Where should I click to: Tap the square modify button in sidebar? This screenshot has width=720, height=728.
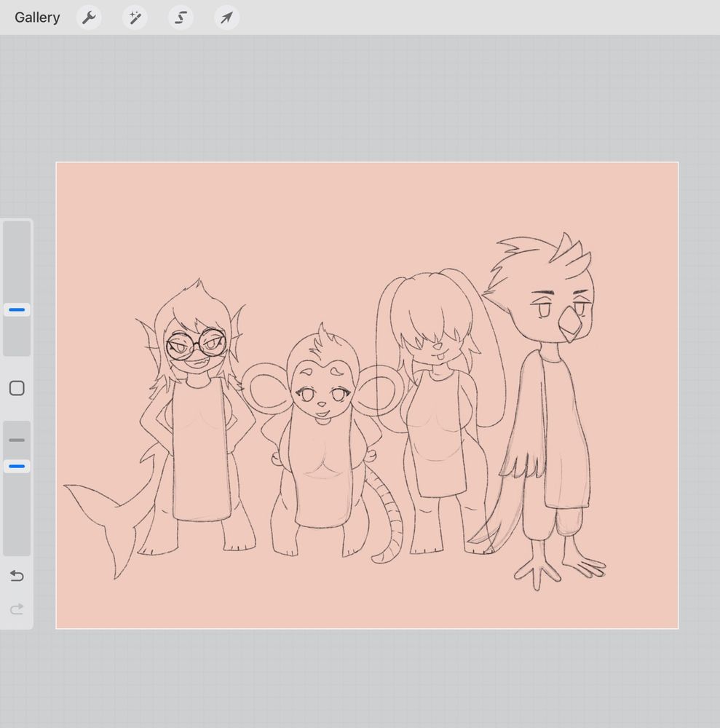[17, 388]
